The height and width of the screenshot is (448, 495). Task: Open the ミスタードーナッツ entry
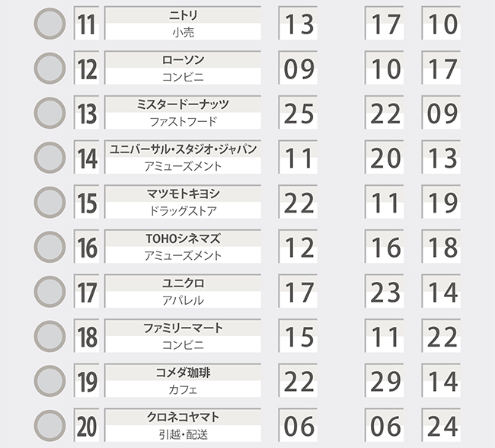(183, 112)
